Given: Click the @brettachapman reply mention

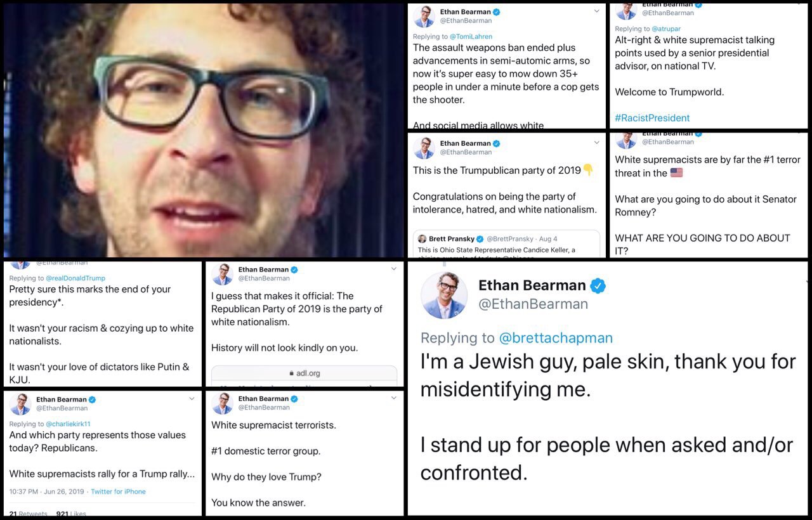Looking at the screenshot, I should (x=556, y=338).
